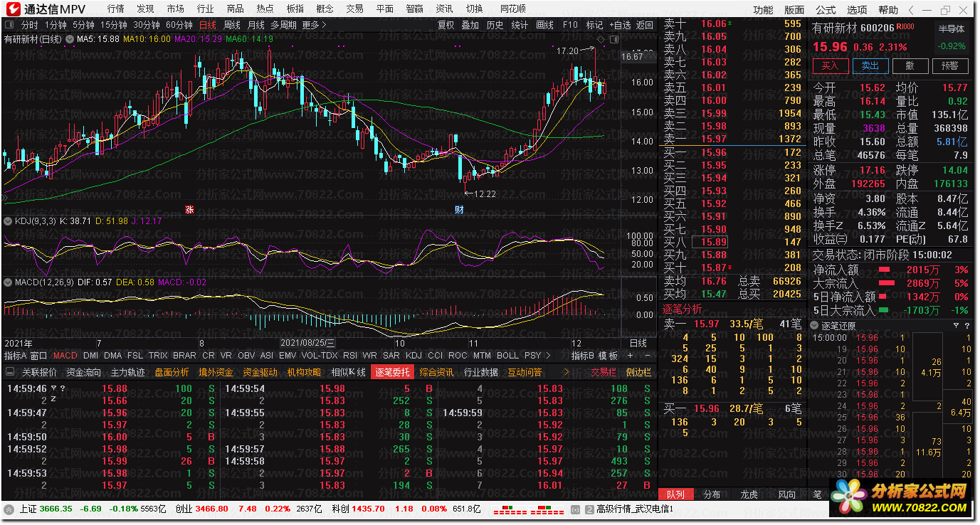This screenshot has height=525, width=980.
Task: Expand the 更多 periods dropdown
Action: coord(314,25)
